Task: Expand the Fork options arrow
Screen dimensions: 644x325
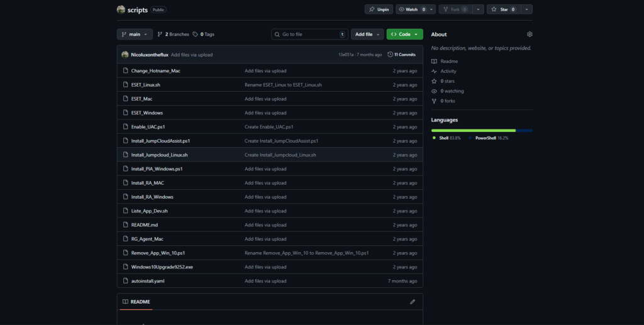Action: [x=478, y=9]
